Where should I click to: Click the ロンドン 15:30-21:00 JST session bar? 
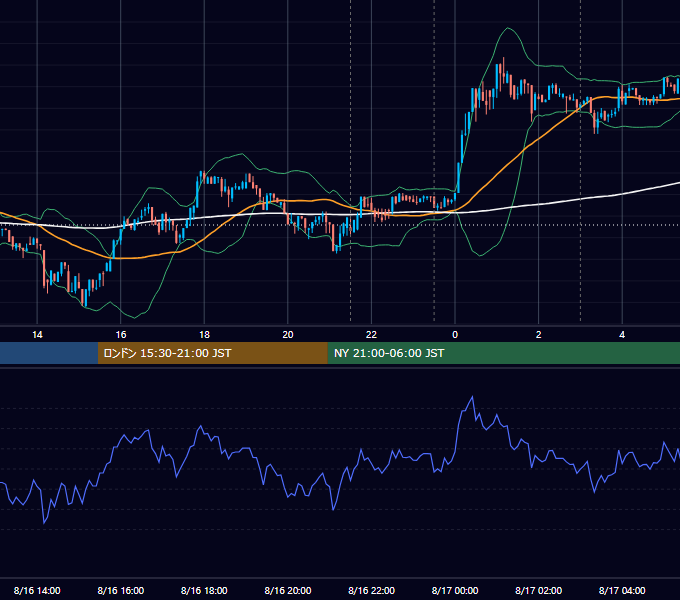click(x=212, y=353)
